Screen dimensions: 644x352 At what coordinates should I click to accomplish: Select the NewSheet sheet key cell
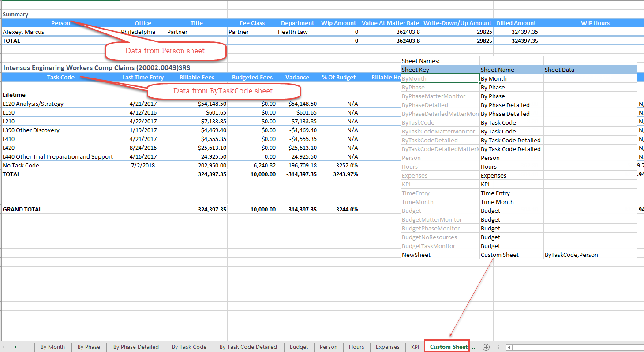point(440,255)
